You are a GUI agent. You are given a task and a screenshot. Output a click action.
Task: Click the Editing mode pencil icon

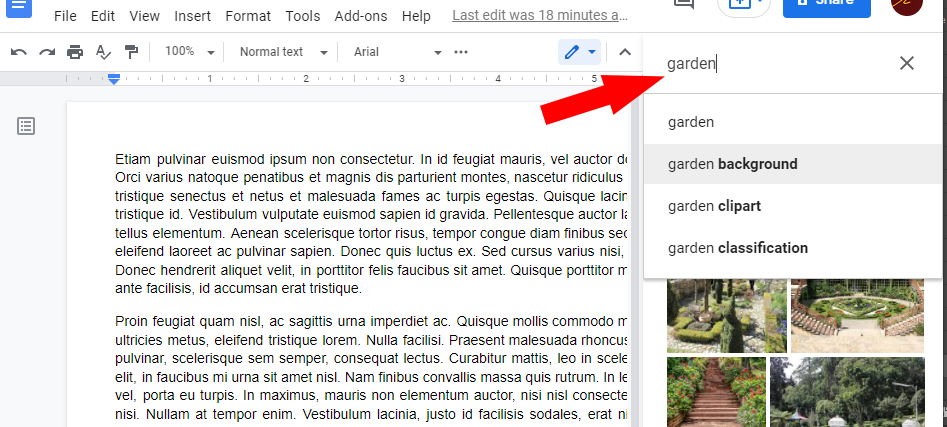(x=571, y=53)
